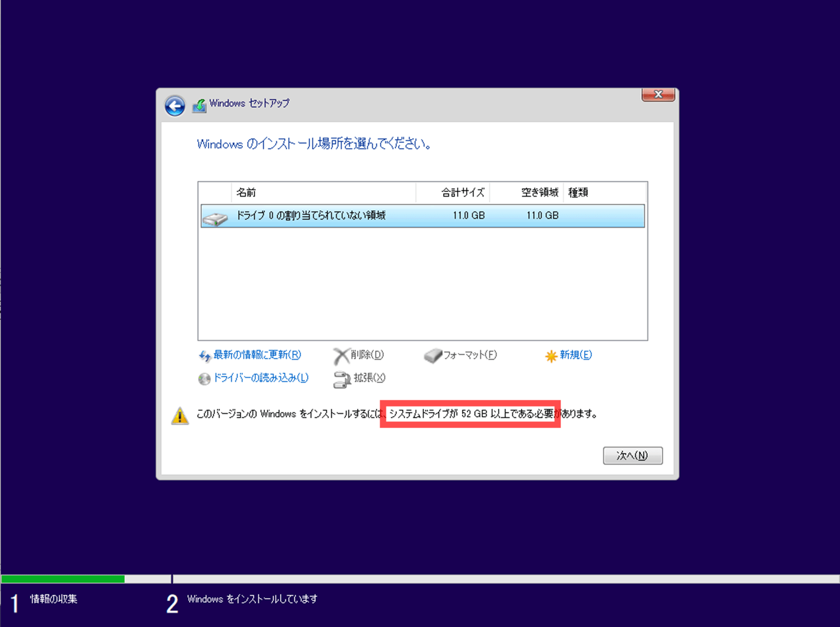The width and height of the screenshot is (840, 627).
Task: Choose 拡張(X) option
Action: (370, 378)
